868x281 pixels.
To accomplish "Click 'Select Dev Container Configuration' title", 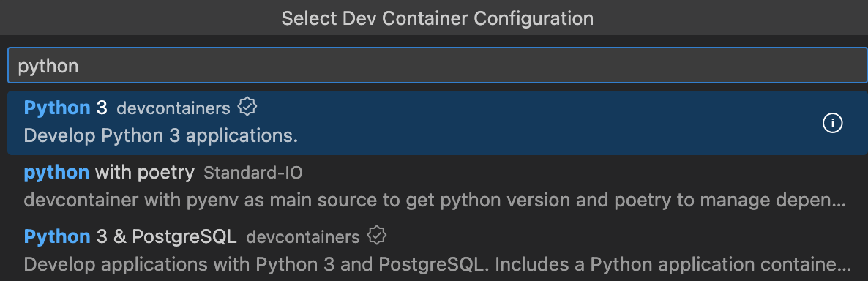I will pos(438,18).
